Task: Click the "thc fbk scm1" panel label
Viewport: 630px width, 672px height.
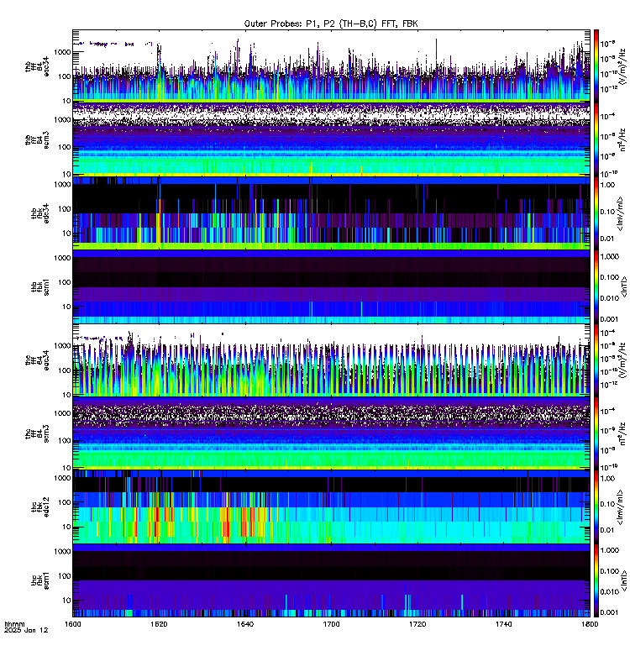Action: 40,580
